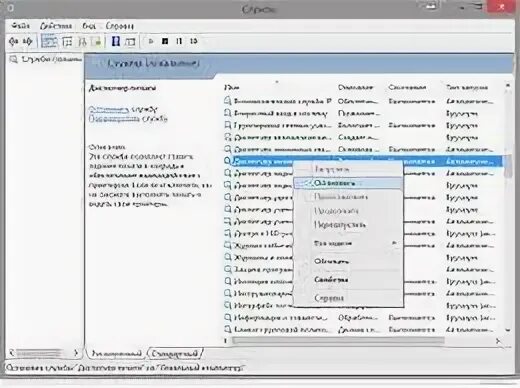Restart the service with the toolbar restart icon
The height and width of the screenshot is (388, 520).
click(193, 41)
